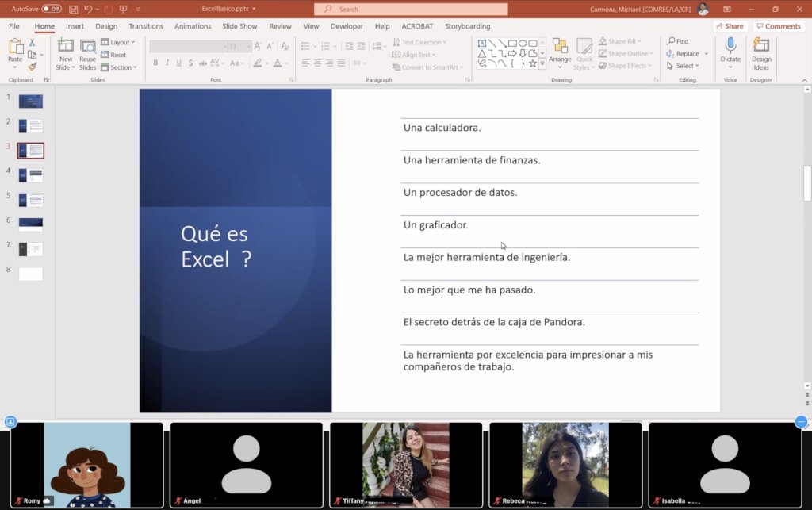The width and height of the screenshot is (812, 510).
Task: Select slide 6 thumbnail
Action: [x=31, y=224]
